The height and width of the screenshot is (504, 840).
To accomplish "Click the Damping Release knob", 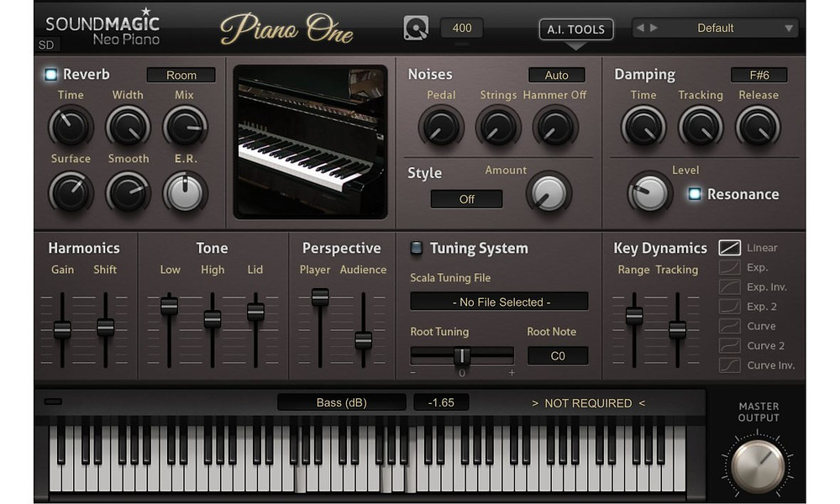I will click(758, 127).
